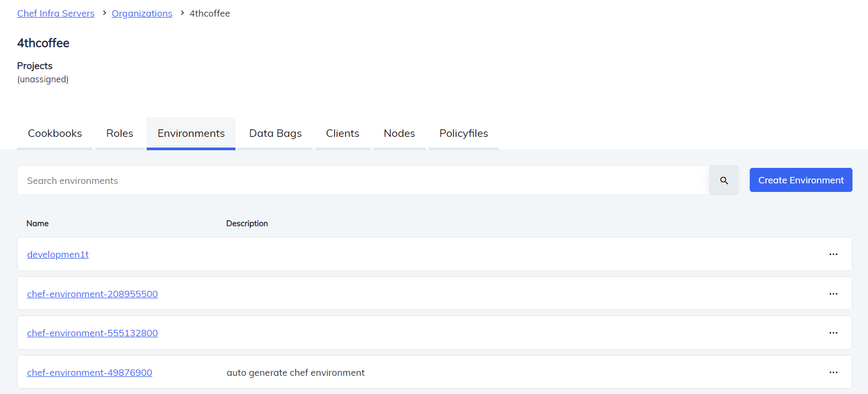Click the Create Environment button
Image resolution: width=868 pixels, height=394 pixels.
pos(801,180)
